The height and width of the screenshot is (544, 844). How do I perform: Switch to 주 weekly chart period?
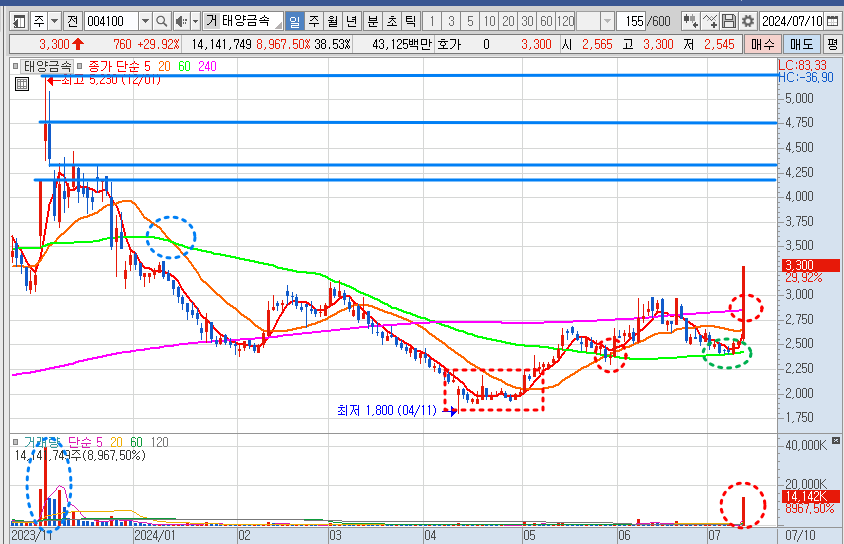tap(314, 22)
